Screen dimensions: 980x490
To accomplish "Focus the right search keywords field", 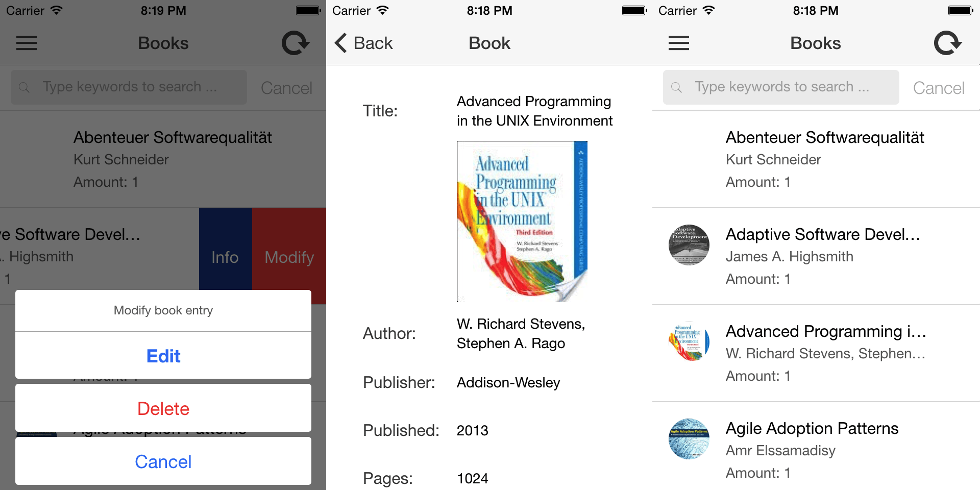I will [x=786, y=87].
